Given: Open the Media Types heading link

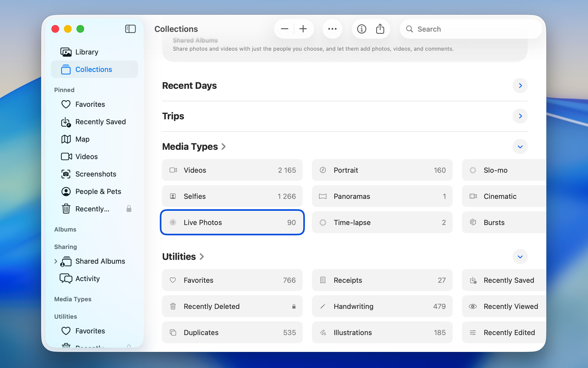Looking at the screenshot, I should (x=194, y=147).
